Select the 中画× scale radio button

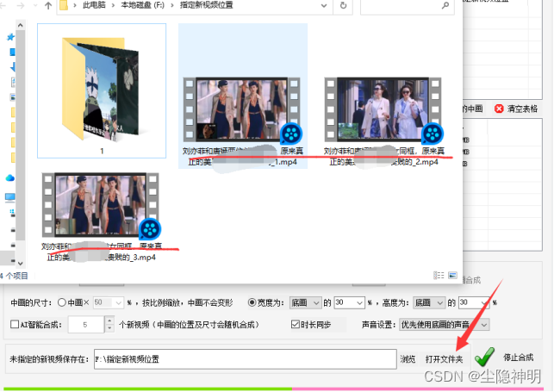[62, 302]
